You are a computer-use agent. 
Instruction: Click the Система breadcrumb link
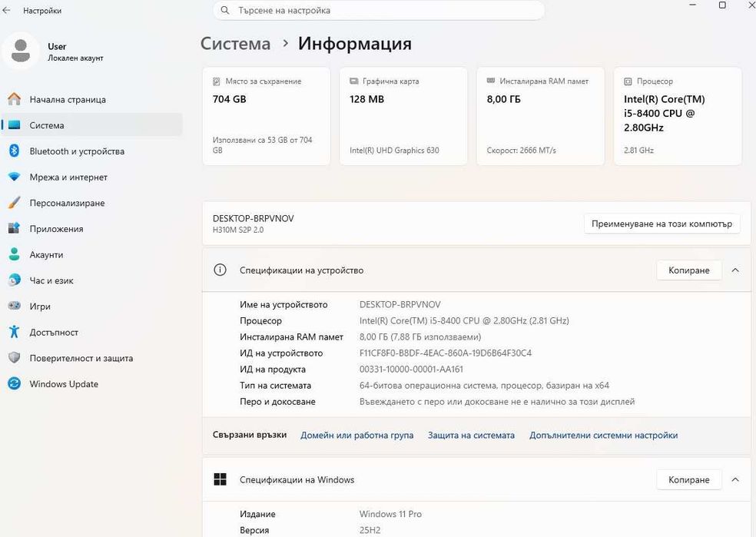click(235, 43)
